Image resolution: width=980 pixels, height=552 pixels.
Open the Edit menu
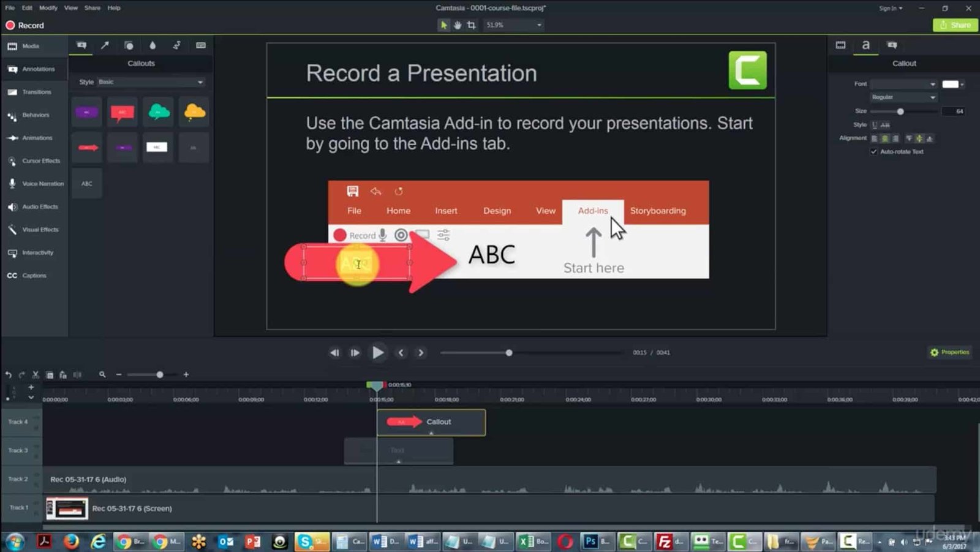(27, 8)
